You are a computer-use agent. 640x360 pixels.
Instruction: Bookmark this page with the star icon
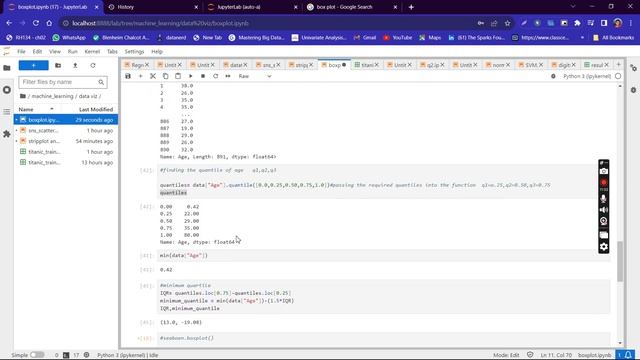click(507, 23)
